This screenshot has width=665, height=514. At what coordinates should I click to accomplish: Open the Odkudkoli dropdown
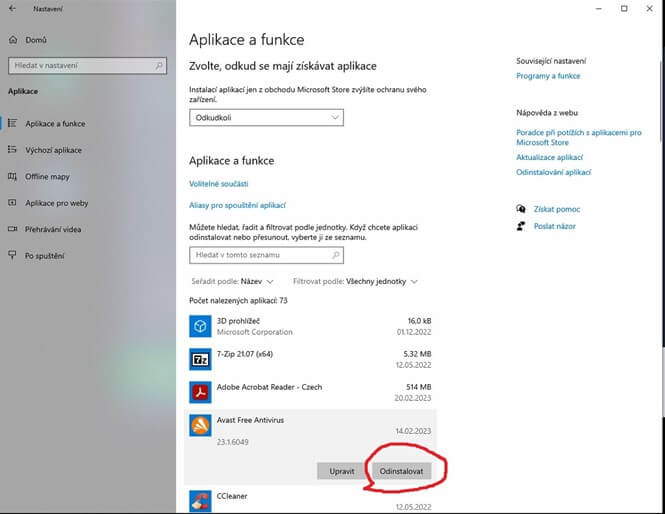click(x=266, y=117)
